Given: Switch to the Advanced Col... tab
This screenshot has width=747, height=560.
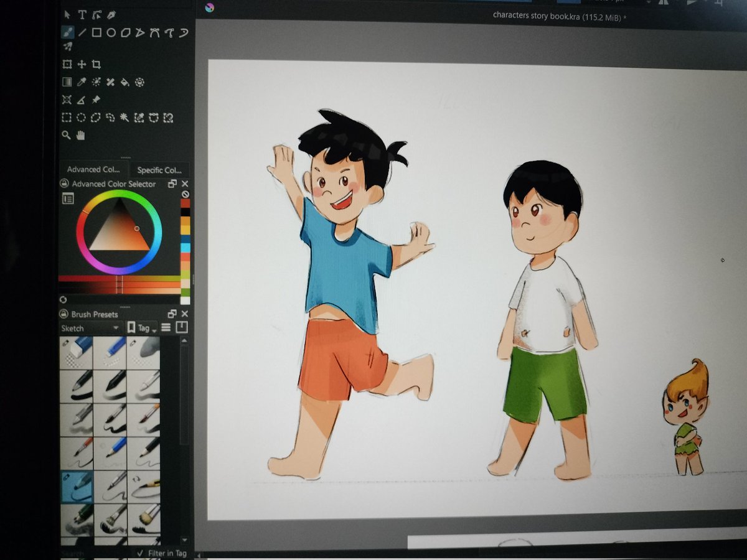Looking at the screenshot, I should tap(93, 170).
